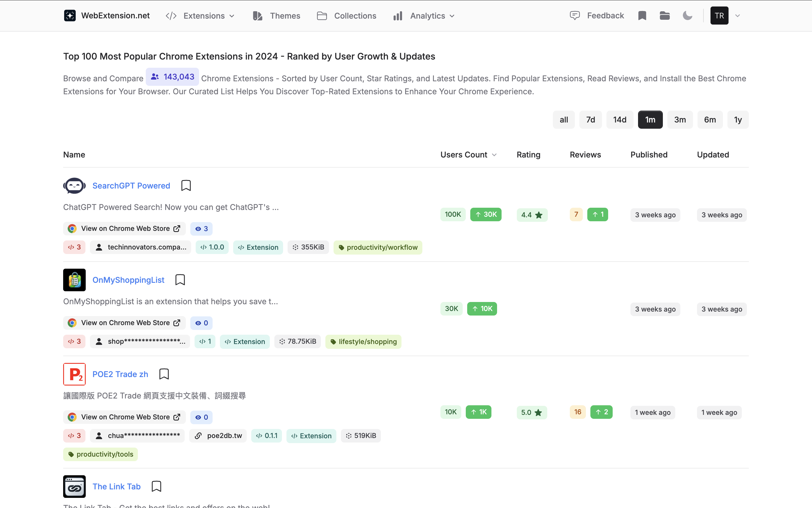Click the techinnovators.compa... author badge
812x508 pixels.
click(x=141, y=247)
